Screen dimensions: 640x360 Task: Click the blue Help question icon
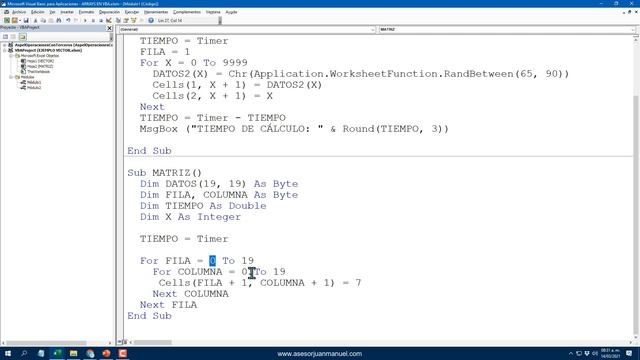point(151,20)
